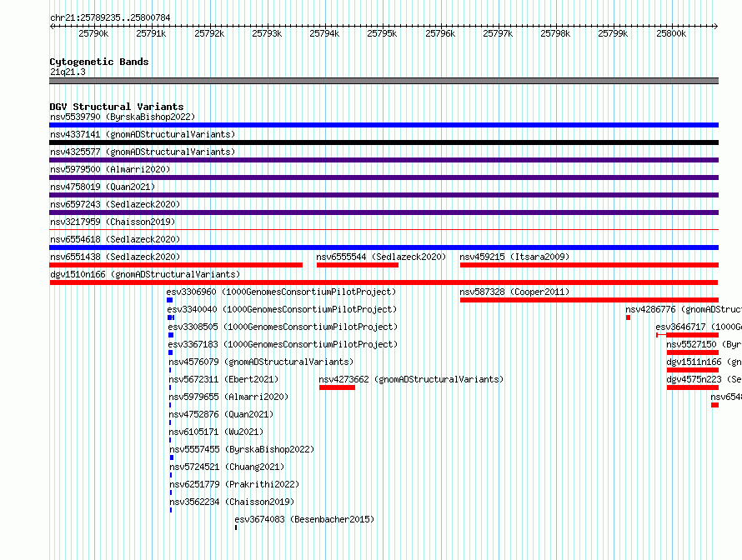Click esv3340040 1000Genomes Pilot label
Image resolution: width=742 pixels, height=560 pixels.
(x=282, y=309)
